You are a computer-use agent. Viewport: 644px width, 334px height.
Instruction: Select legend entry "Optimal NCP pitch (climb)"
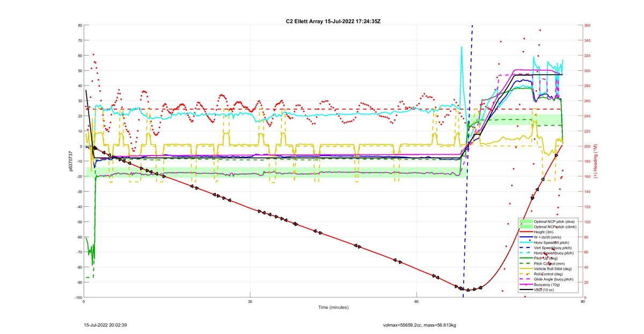coord(555,227)
